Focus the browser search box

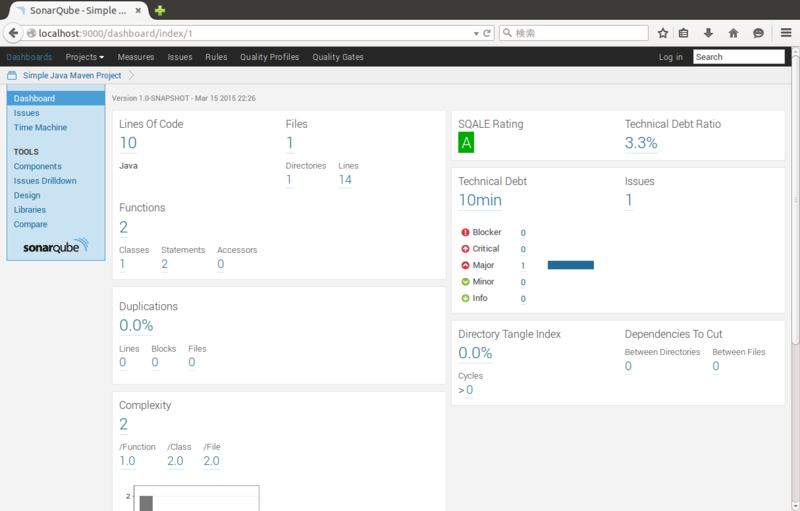[x=574, y=33]
